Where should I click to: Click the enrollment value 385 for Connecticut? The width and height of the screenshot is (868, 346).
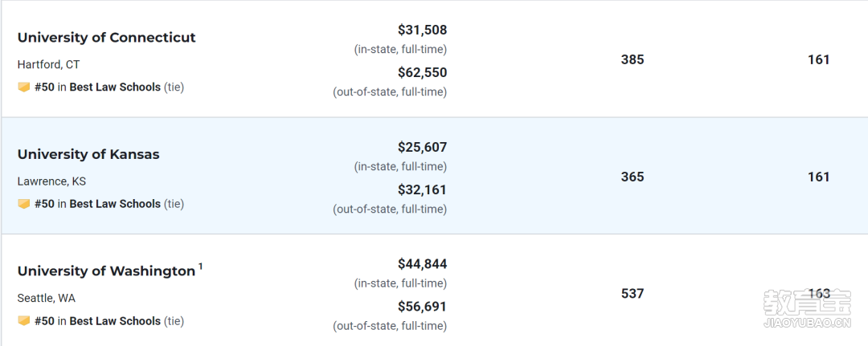click(633, 59)
